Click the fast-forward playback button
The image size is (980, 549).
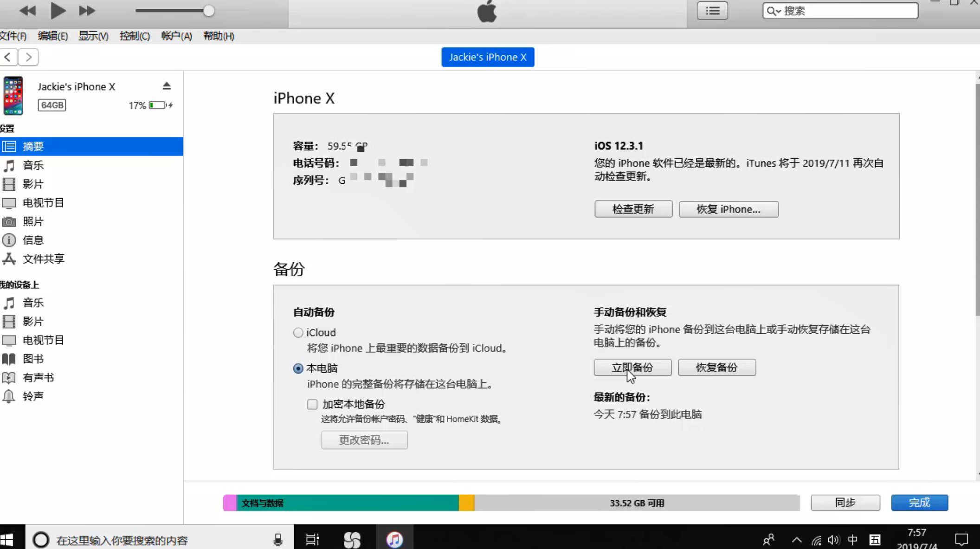coord(87,11)
